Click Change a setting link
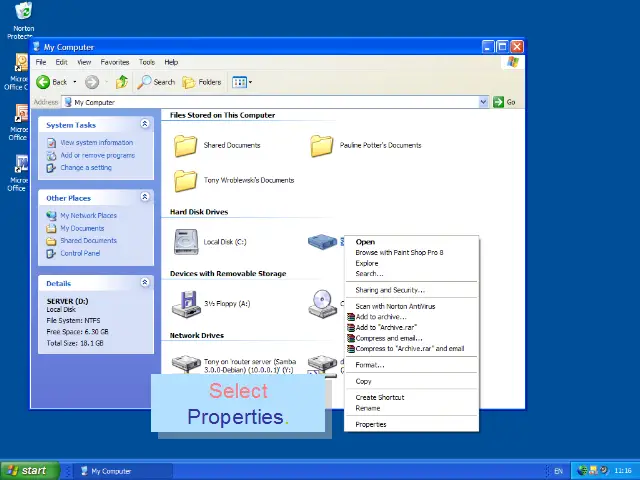This screenshot has width=640, height=480. click(x=86, y=167)
